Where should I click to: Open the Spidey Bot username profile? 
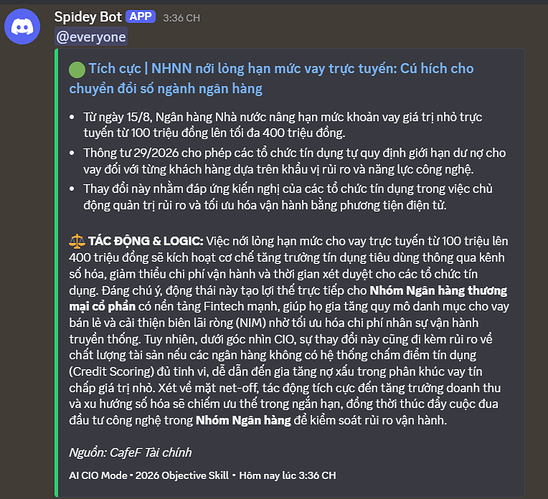coord(88,17)
